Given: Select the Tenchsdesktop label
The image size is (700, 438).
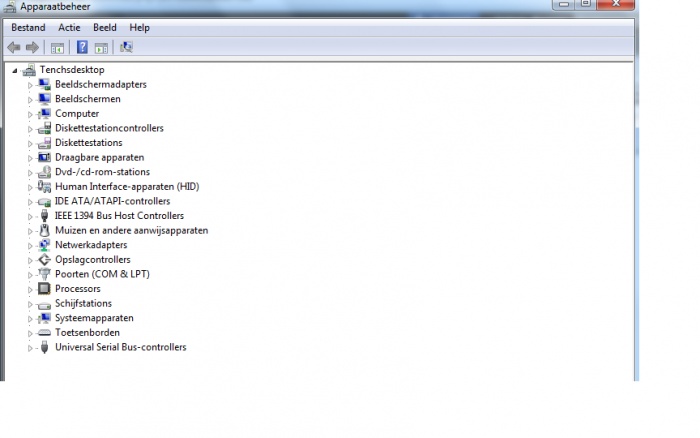Looking at the screenshot, I should click(x=72, y=70).
